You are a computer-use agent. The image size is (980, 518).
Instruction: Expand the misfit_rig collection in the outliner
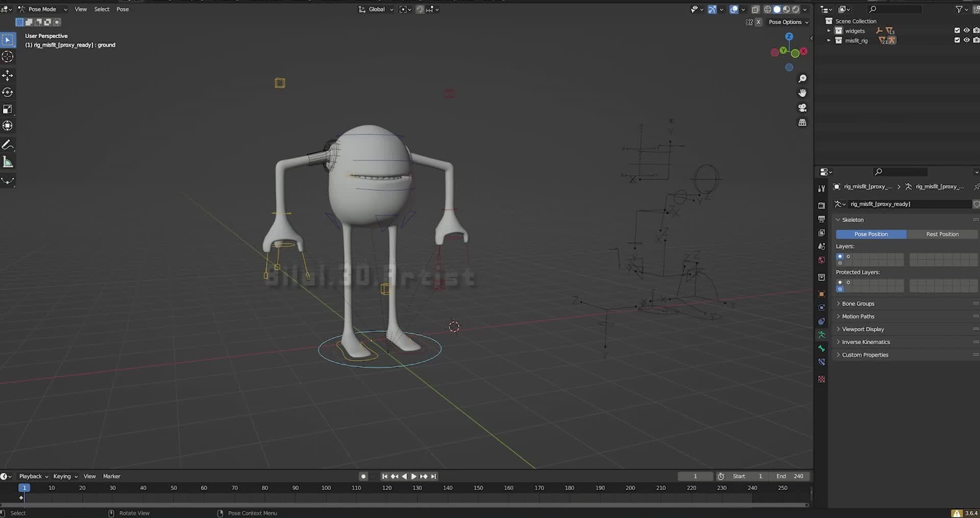pos(829,40)
